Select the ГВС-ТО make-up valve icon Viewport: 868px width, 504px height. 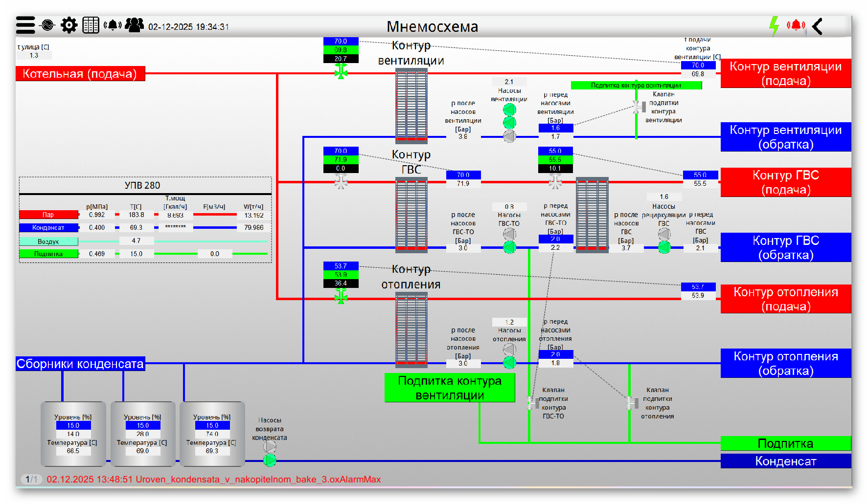click(532, 403)
